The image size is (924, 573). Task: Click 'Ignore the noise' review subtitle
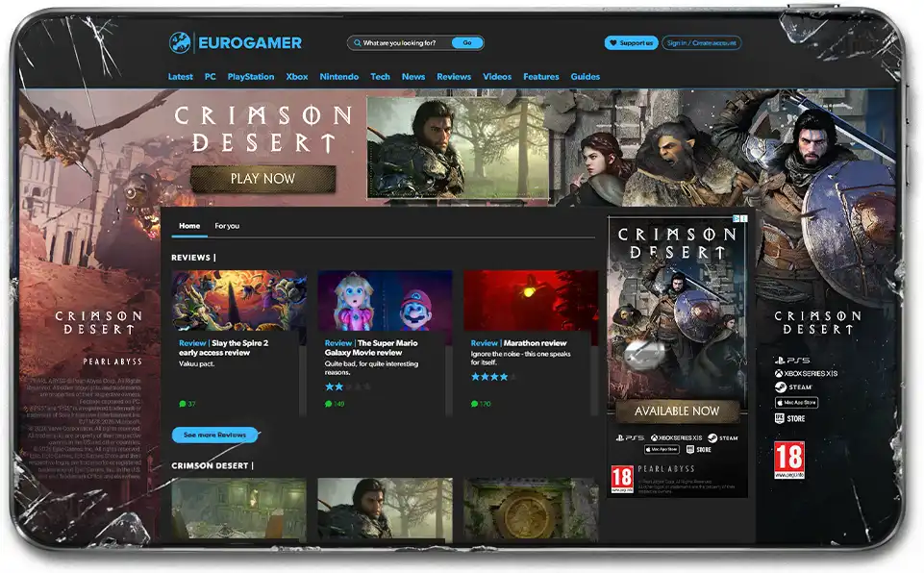(x=520, y=358)
